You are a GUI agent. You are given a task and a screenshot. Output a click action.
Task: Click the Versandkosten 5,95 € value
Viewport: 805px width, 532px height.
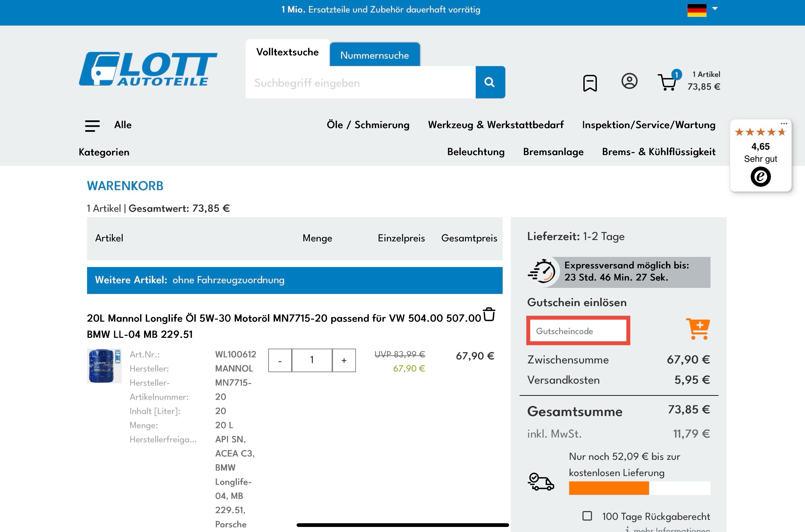(692, 380)
